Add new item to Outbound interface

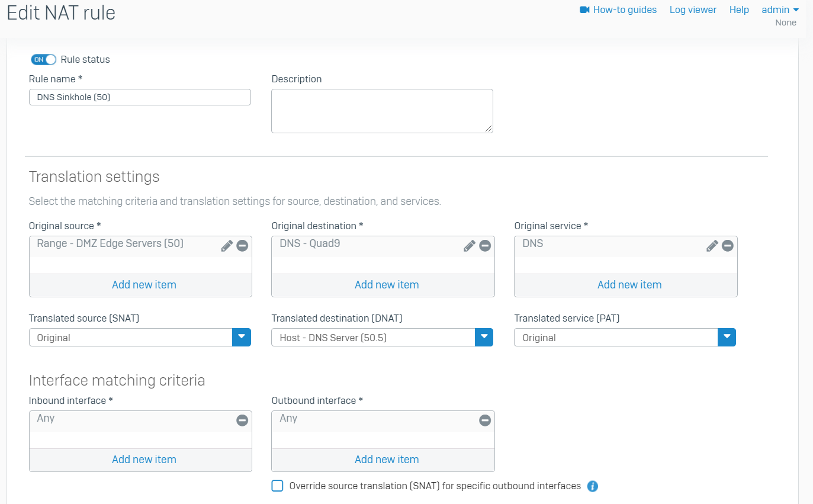click(387, 460)
